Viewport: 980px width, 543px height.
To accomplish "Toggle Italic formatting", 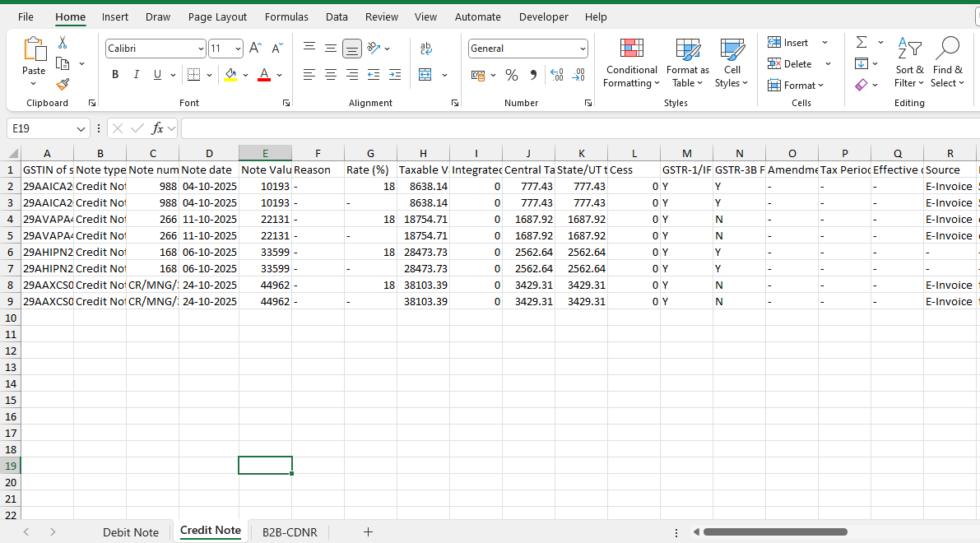I will pyautogui.click(x=136, y=75).
